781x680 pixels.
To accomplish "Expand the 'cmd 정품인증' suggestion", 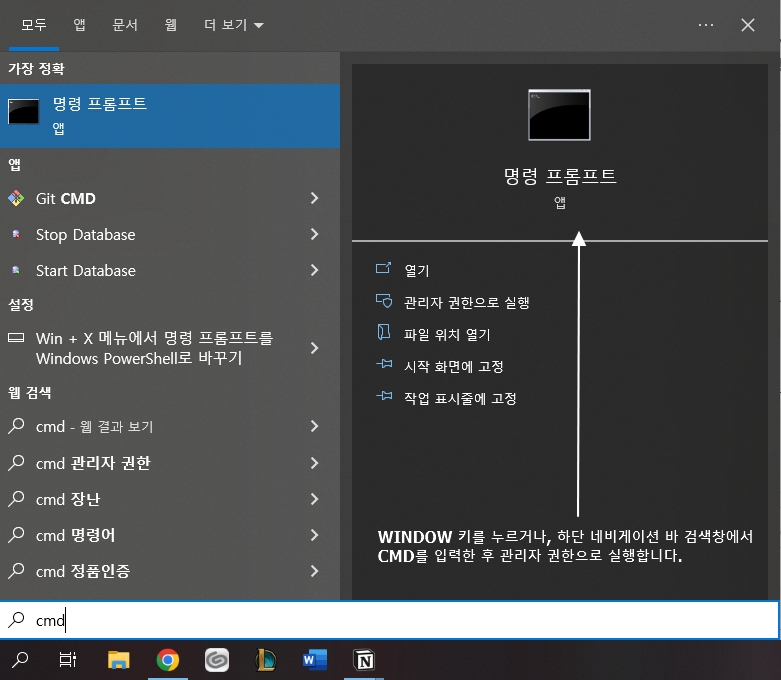I will (x=314, y=571).
